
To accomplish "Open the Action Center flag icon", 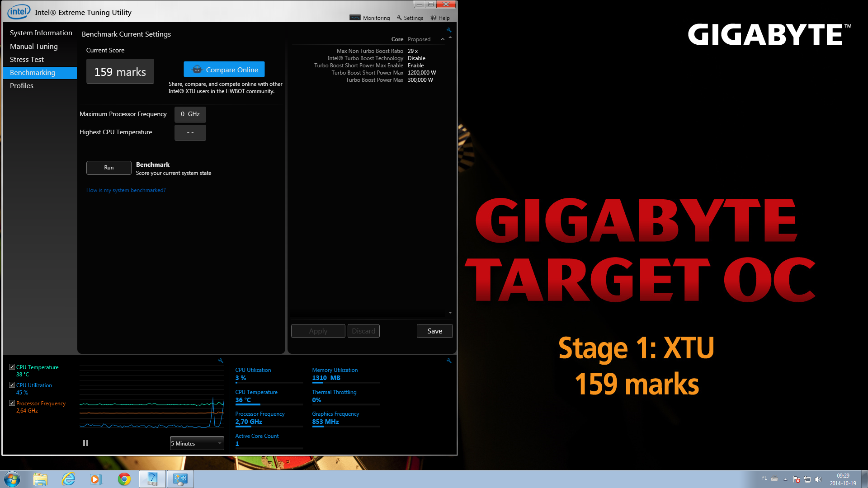I will tap(796, 479).
